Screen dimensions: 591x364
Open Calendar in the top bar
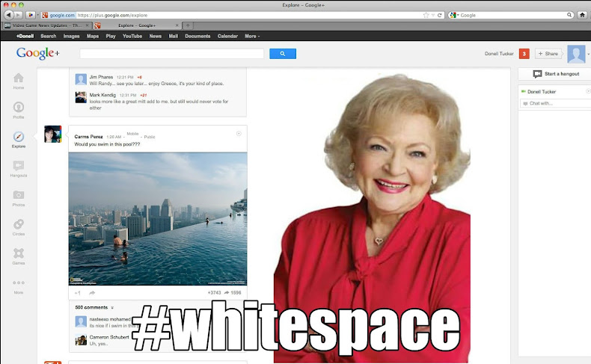227,36
